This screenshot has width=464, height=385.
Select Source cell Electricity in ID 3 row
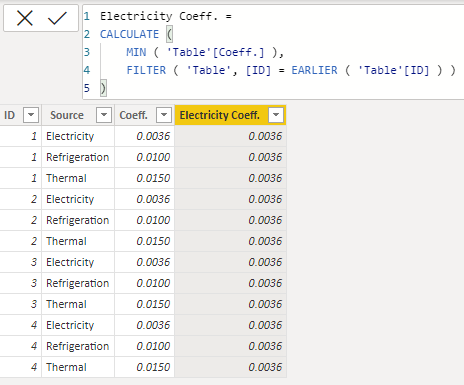tap(78, 262)
